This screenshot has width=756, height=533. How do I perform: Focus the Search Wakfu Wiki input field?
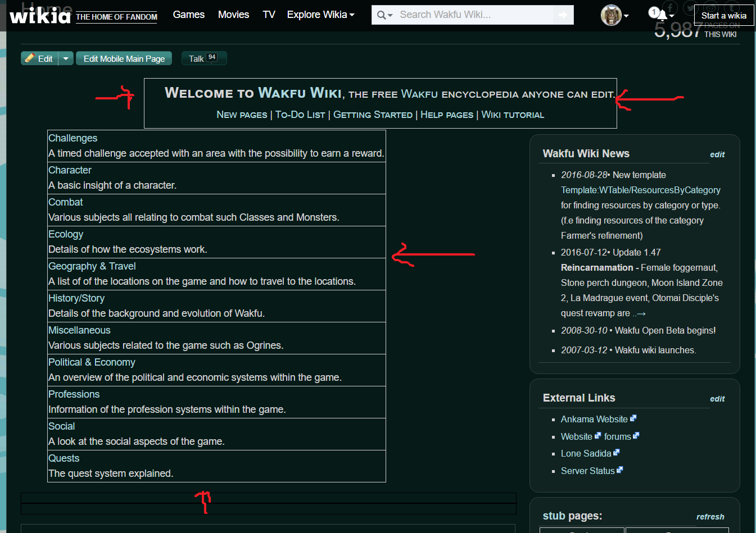click(472, 15)
